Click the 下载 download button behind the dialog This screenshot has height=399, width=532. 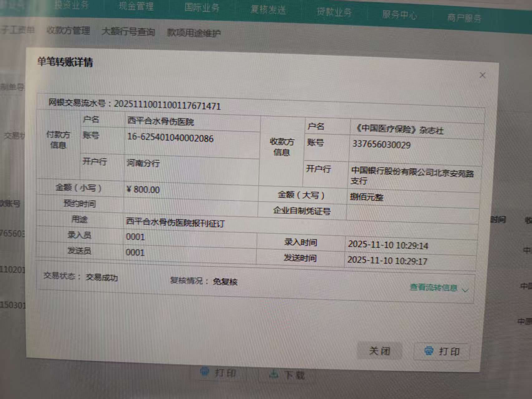tap(287, 374)
